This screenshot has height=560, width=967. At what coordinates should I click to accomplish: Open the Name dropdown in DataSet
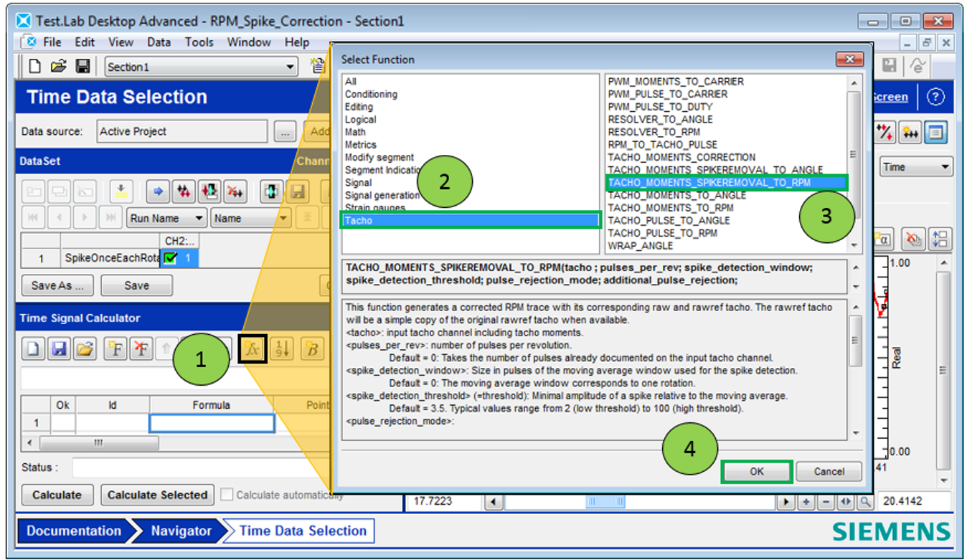pos(250,218)
